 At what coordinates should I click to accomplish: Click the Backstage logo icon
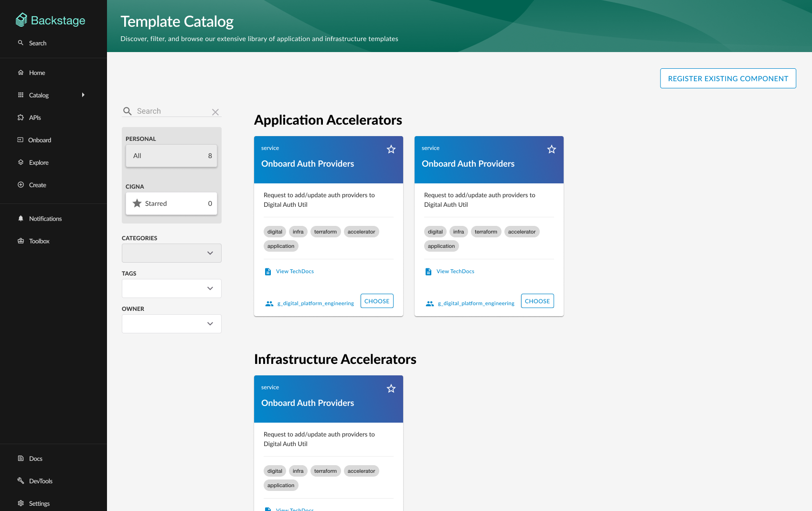click(21, 20)
